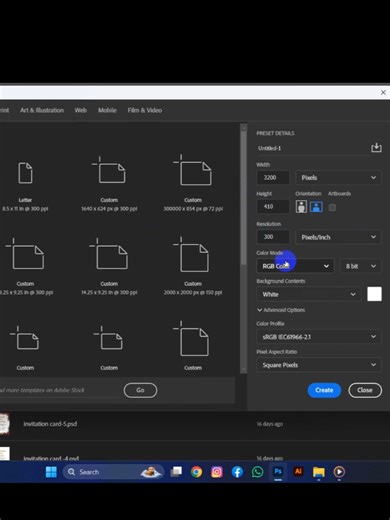This screenshot has height=520, width=390.
Task: Switch to the Web tab
Action: 81,110
